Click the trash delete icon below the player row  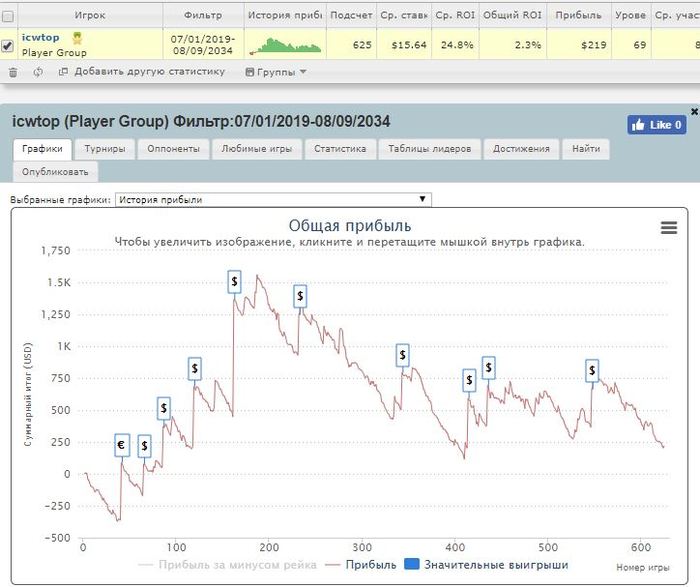(13, 72)
